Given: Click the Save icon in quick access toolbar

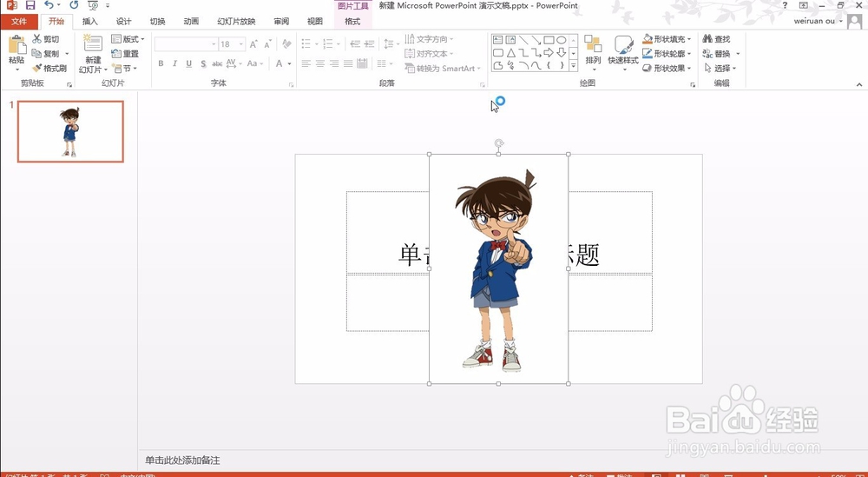Looking at the screenshot, I should coord(30,5).
